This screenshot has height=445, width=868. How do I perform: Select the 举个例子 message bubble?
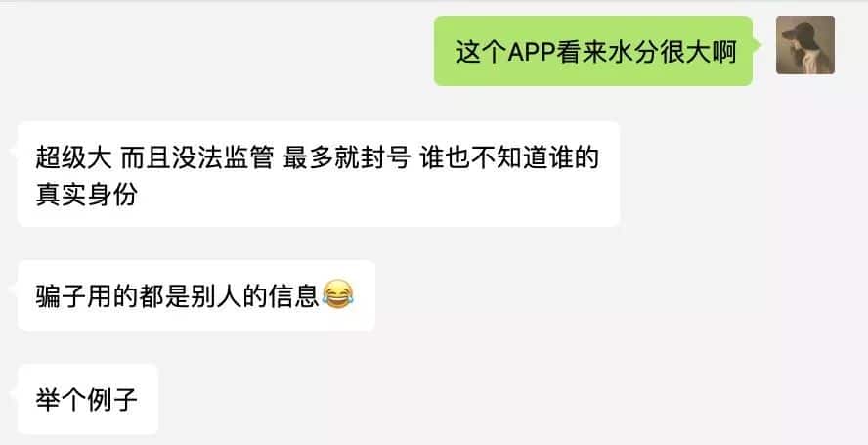87,399
